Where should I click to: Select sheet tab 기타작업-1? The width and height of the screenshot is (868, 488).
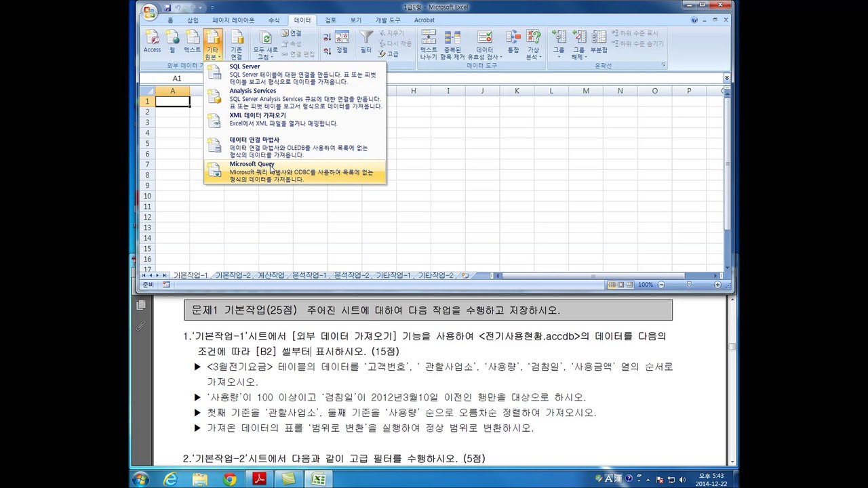click(x=393, y=275)
